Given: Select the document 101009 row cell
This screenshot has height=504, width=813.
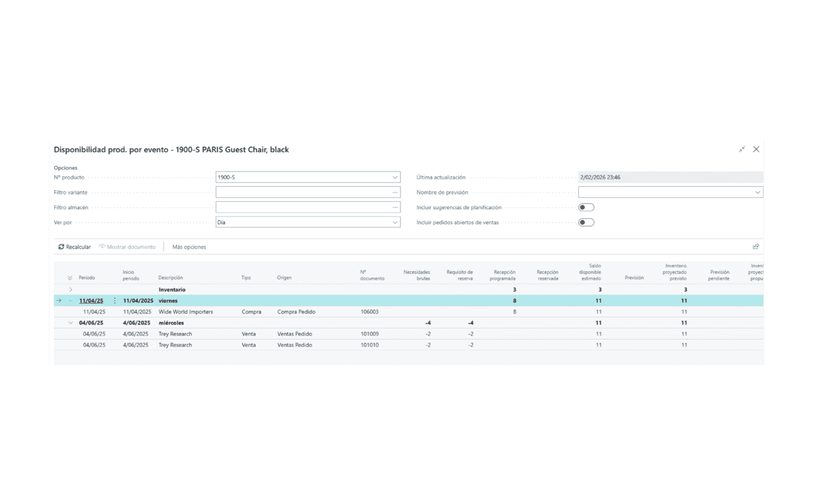Looking at the screenshot, I should point(370,334).
